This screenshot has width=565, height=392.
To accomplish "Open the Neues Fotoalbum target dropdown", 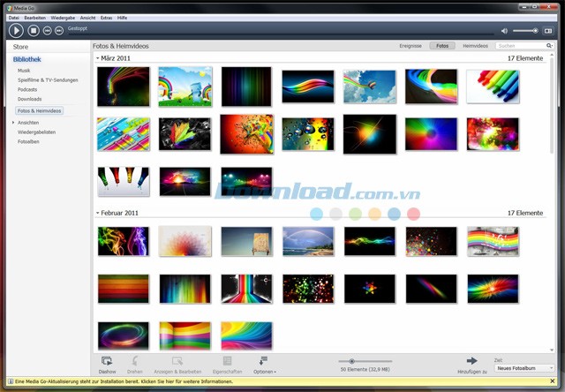I will pos(524,368).
